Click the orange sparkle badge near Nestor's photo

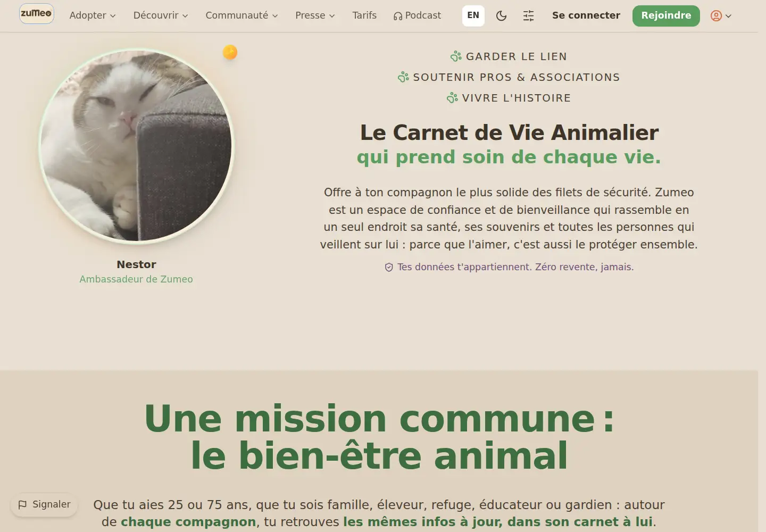point(230,52)
